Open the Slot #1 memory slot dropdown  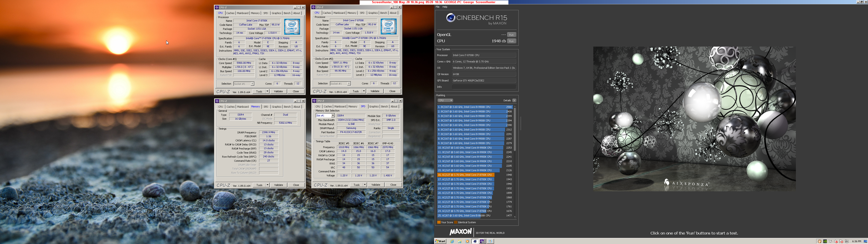click(325, 116)
